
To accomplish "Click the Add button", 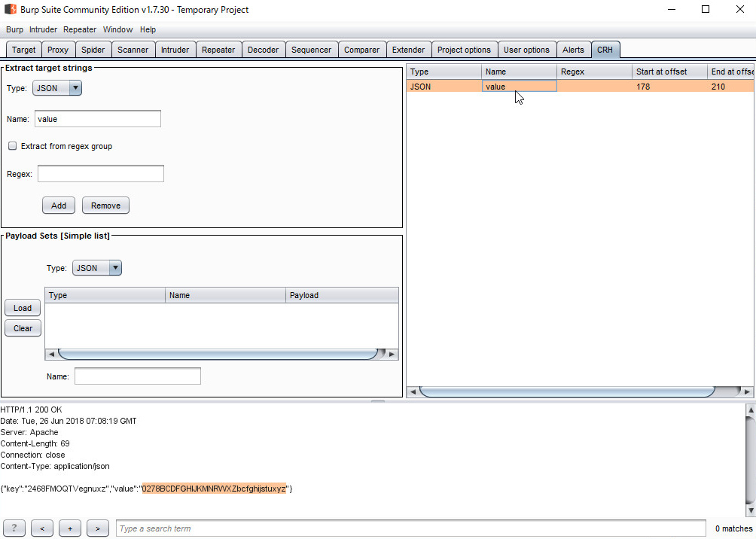I will click(x=58, y=206).
